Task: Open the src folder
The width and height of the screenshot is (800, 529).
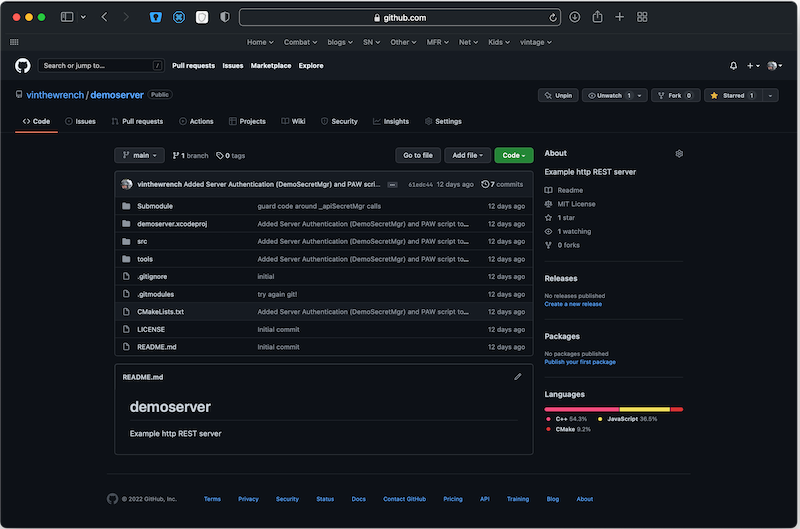Action: 142,241
